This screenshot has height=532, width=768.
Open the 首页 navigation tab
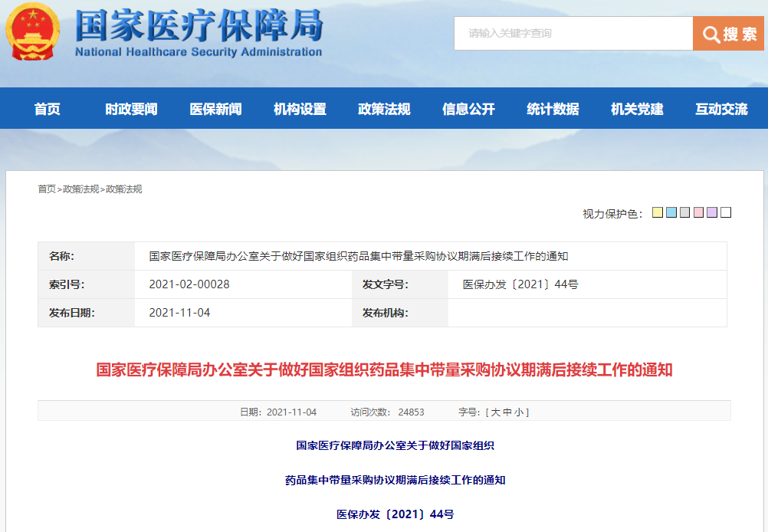coord(47,109)
